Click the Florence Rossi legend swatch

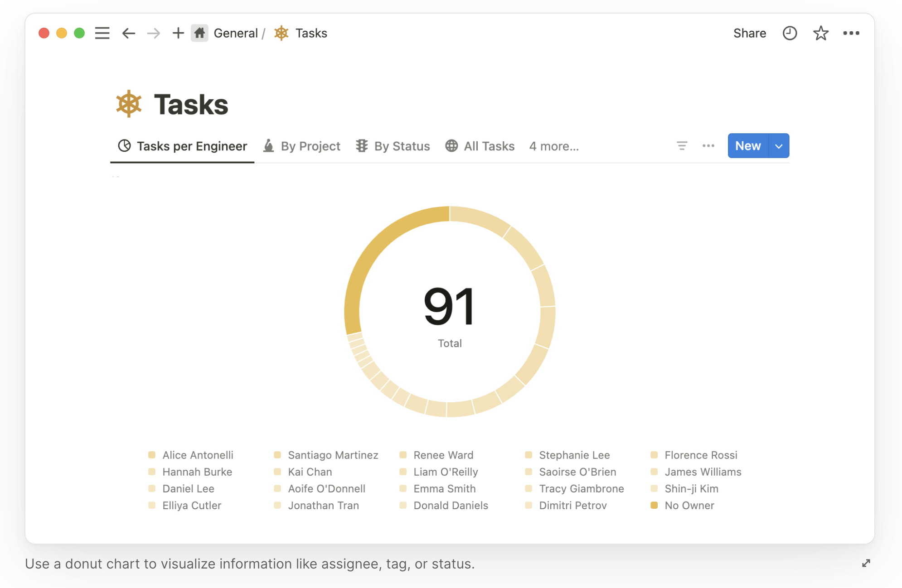pos(654,454)
